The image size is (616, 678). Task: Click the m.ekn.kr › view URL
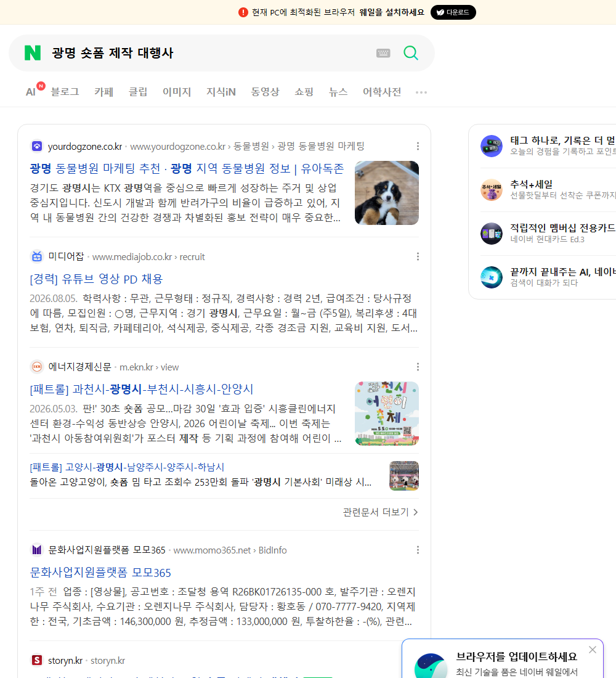149,367
